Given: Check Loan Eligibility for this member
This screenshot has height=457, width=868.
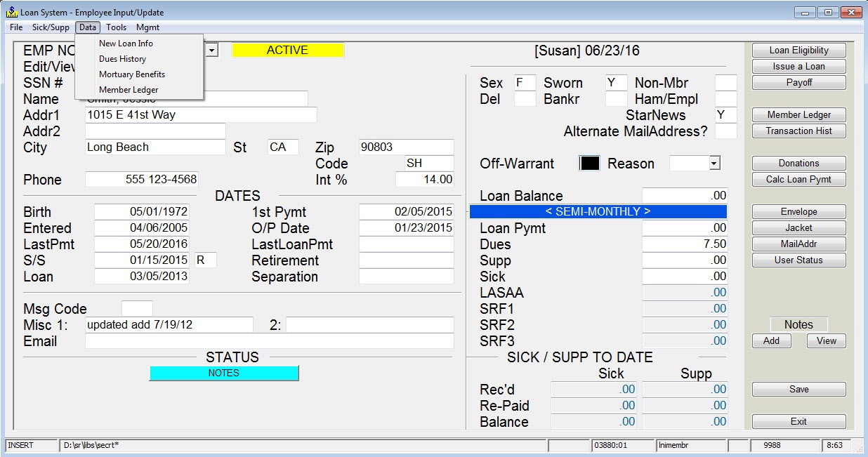Looking at the screenshot, I should click(798, 50).
